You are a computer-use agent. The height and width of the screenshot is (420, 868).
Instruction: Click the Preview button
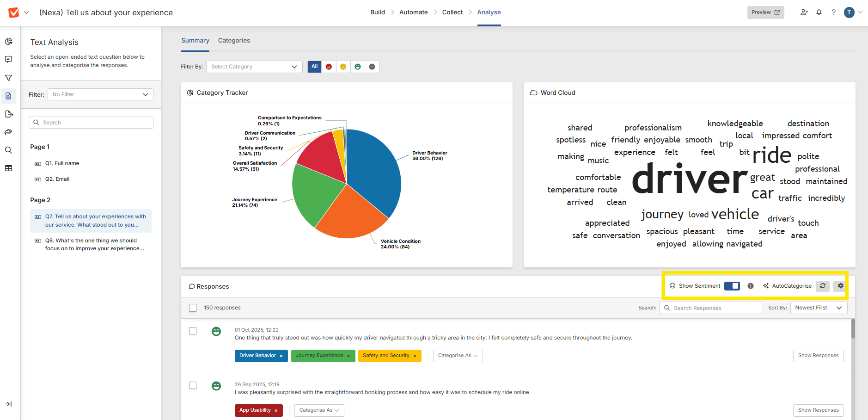coord(765,12)
